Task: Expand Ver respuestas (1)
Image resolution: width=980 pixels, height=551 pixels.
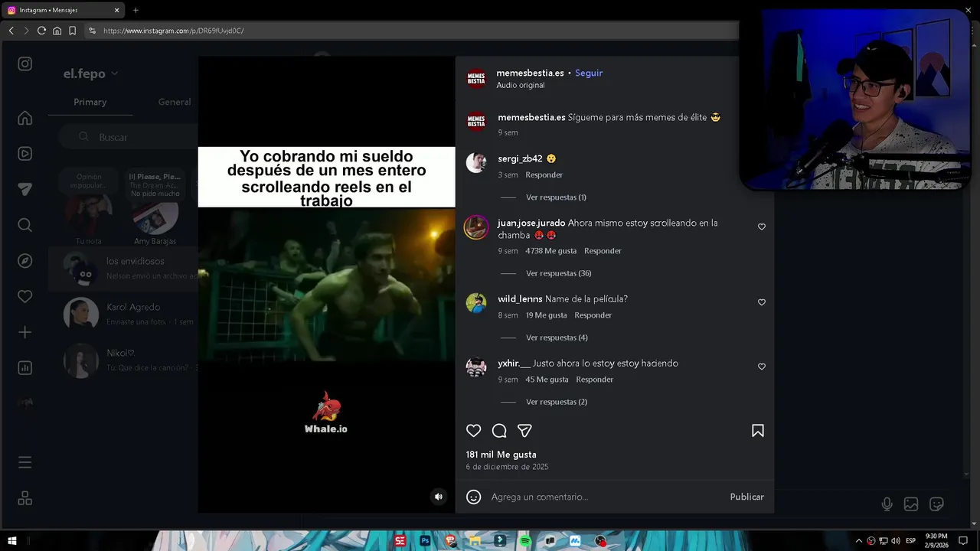Action: tap(556, 197)
